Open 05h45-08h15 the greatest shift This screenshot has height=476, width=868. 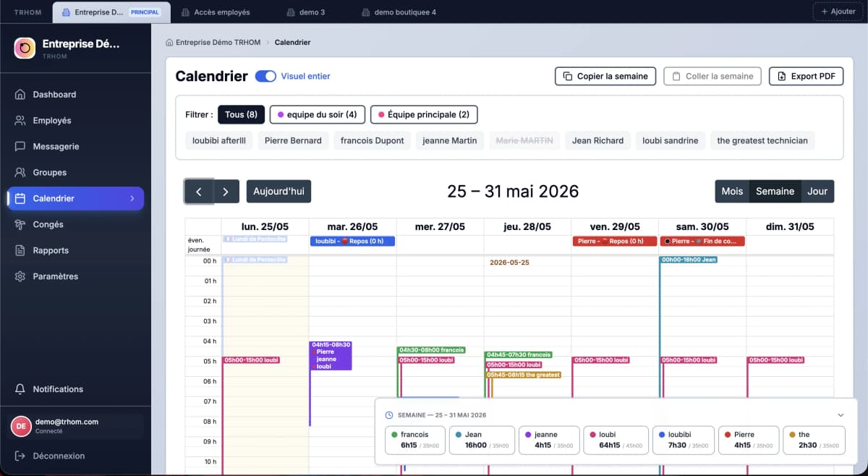pyautogui.click(x=524, y=375)
